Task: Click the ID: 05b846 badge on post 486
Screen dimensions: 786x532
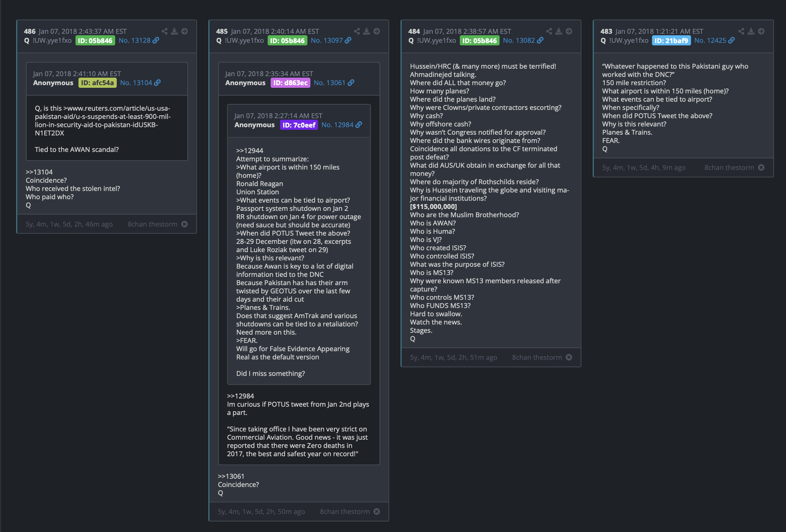Action: (x=95, y=41)
